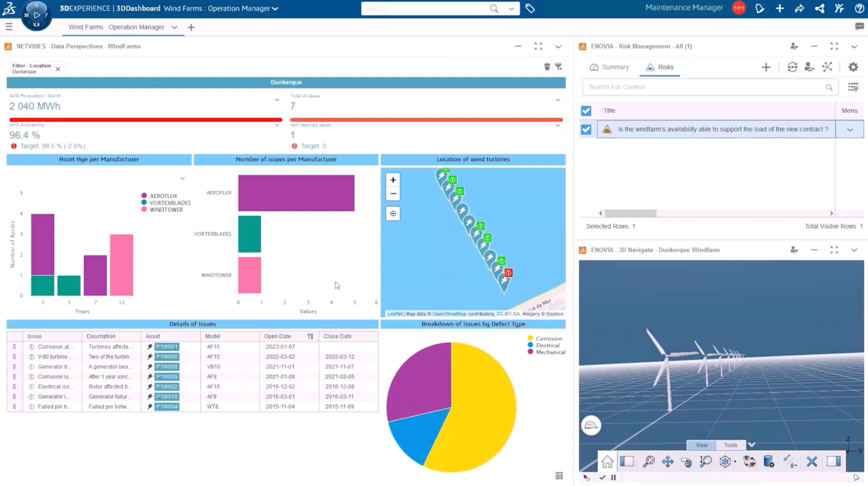The height and width of the screenshot is (486, 868).
Task: Select the pan tool in 3D Navigate
Action: pos(667,462)
